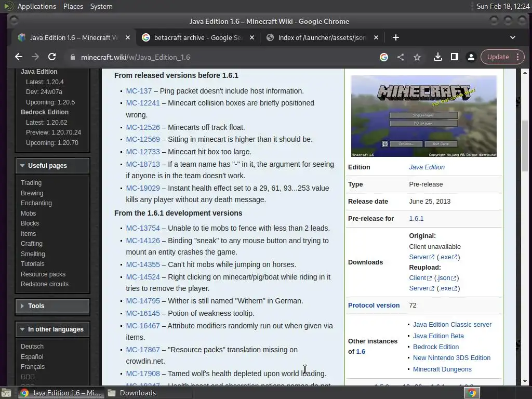Open Chrome downloads icon
The width and height of the screenshot is (532, 399).
click(x=437, y=57)
